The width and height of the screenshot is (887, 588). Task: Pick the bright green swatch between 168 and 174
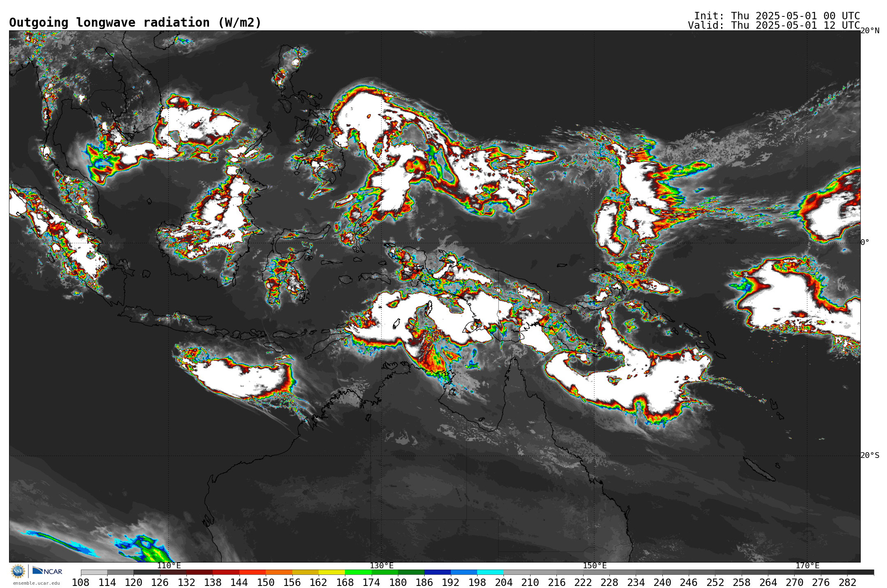pyautogui.click(x=358, y=572)
